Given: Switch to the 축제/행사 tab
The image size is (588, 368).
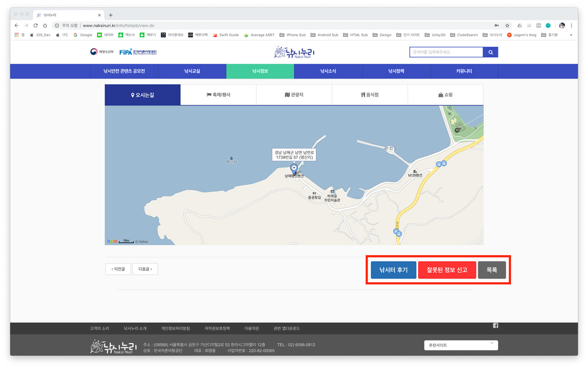Looking at the screenshot, I should point(219,95).
